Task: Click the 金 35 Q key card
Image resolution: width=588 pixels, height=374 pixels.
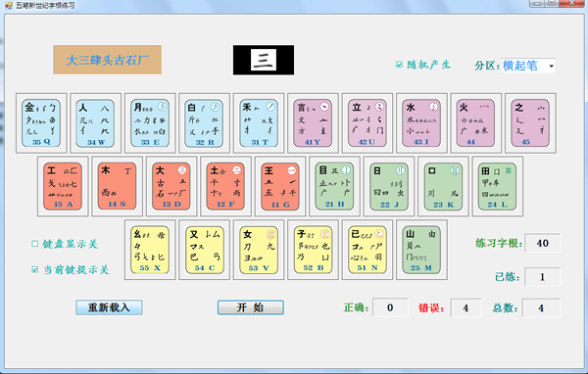Action: click(41, 123)
